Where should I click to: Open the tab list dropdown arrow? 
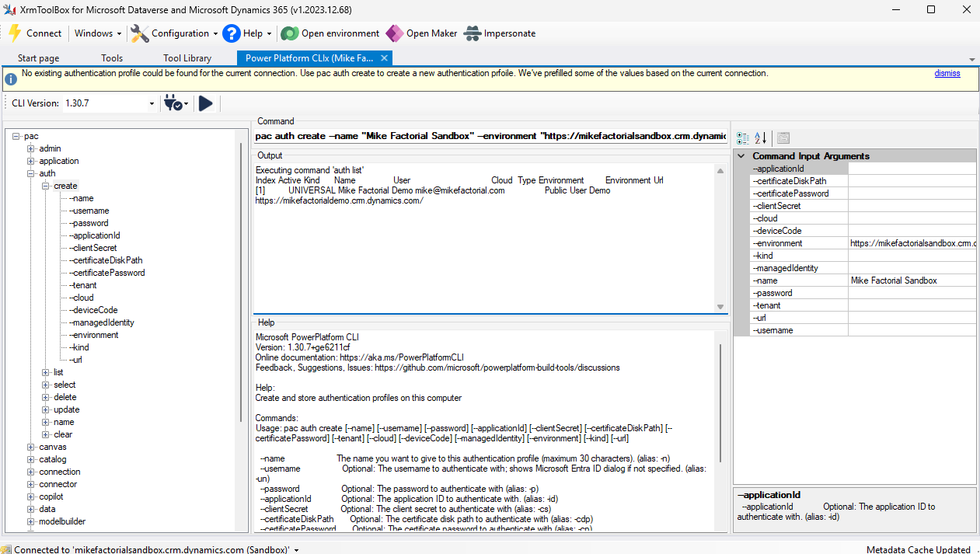click(971, 60)
